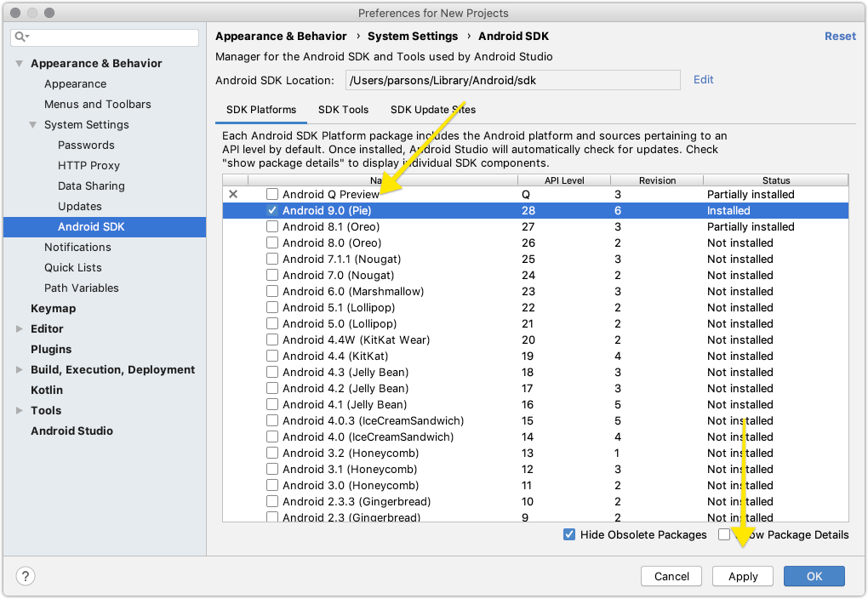Click the X mark beside Android Q Preview
The height and width of the screenshot is (599, 868).
click(x=234, y=194)
